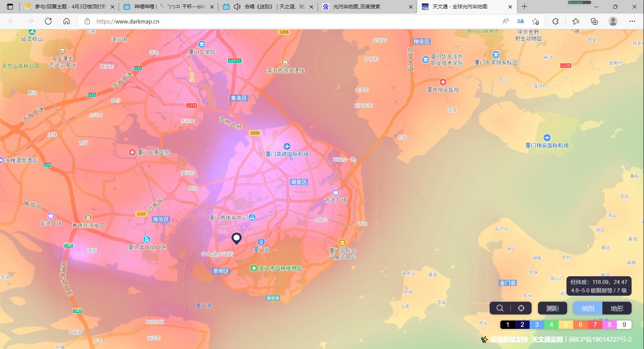
Task: Go to the browser home page
Action: [x=66, y=21]
